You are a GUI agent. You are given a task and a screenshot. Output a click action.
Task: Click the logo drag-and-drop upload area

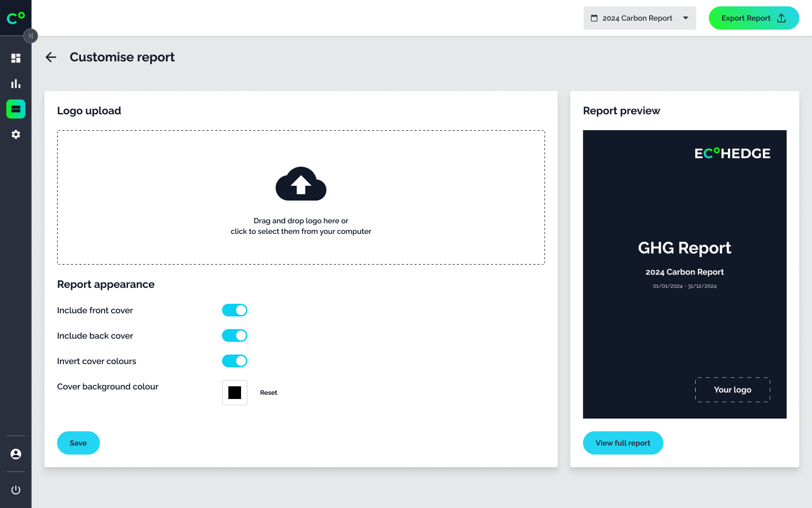coord(301,197)
